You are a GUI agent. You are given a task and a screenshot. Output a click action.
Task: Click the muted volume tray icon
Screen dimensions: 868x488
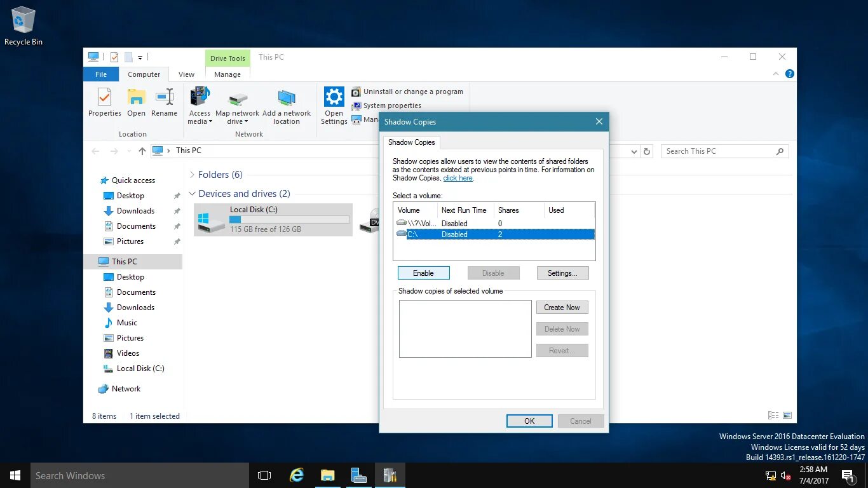(x=786, y=475)
